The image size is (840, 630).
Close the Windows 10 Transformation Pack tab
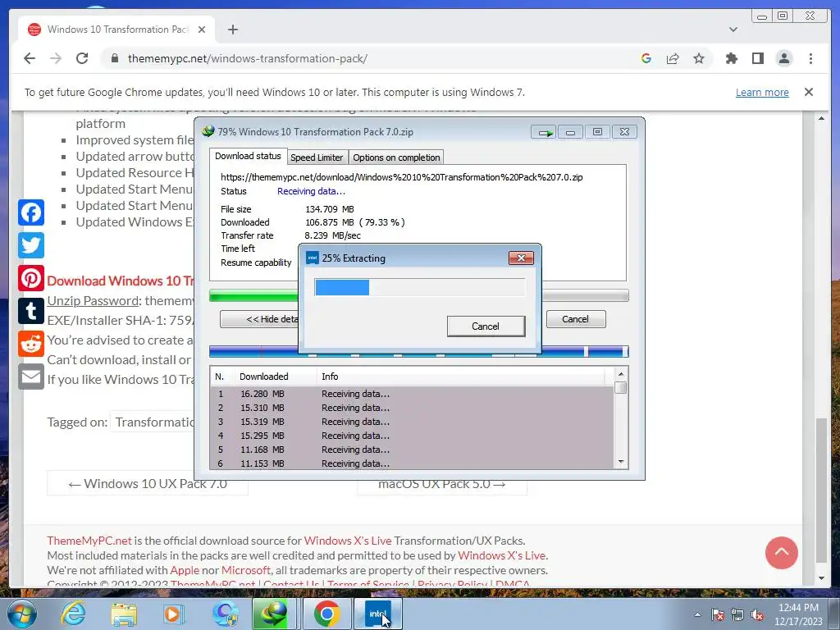click(x=202, y=30)
